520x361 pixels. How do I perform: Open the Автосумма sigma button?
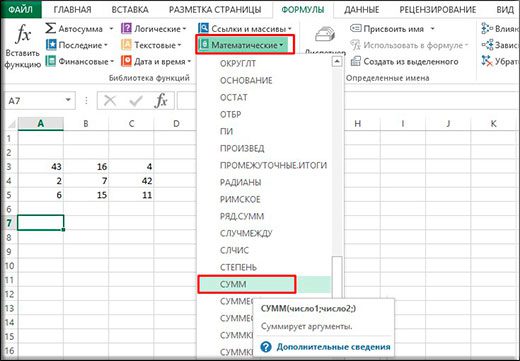74,29
